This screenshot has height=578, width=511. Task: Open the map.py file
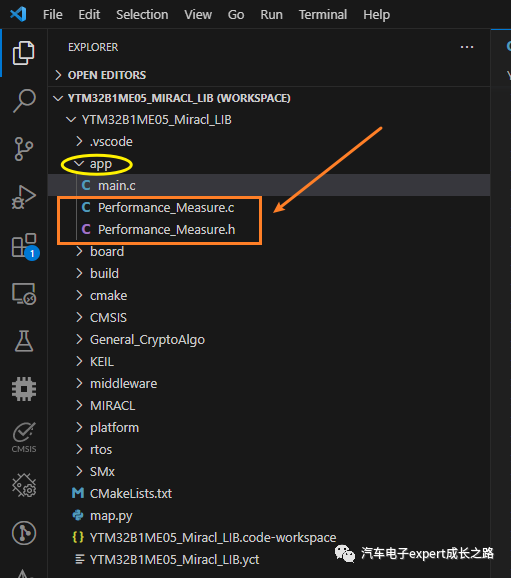coord(269,515)
